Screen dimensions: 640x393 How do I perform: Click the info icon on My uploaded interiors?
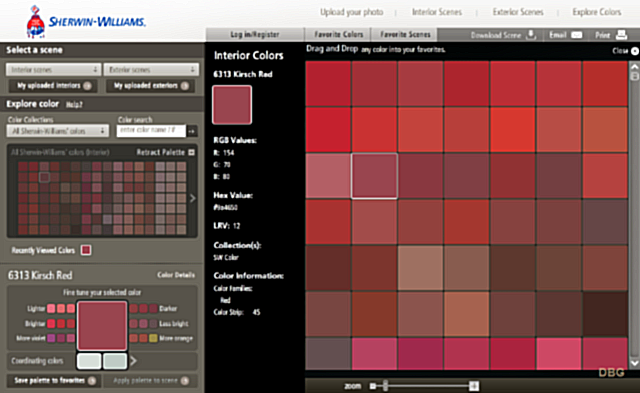[87, 86]
